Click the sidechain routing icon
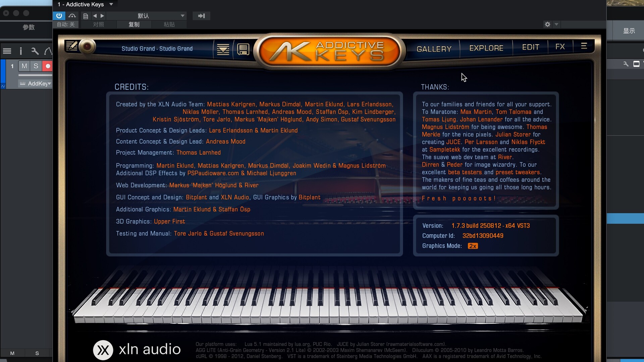The width and height of the screenshot is (644, 362). pyautogui.click(x=72, y=16)
